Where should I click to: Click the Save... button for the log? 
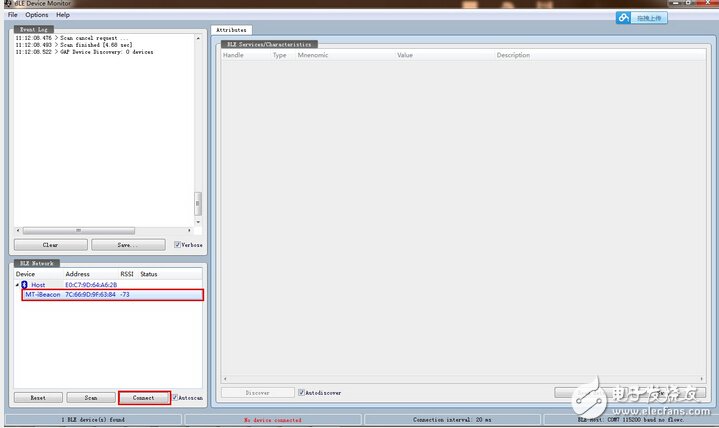tap(128, 244)
